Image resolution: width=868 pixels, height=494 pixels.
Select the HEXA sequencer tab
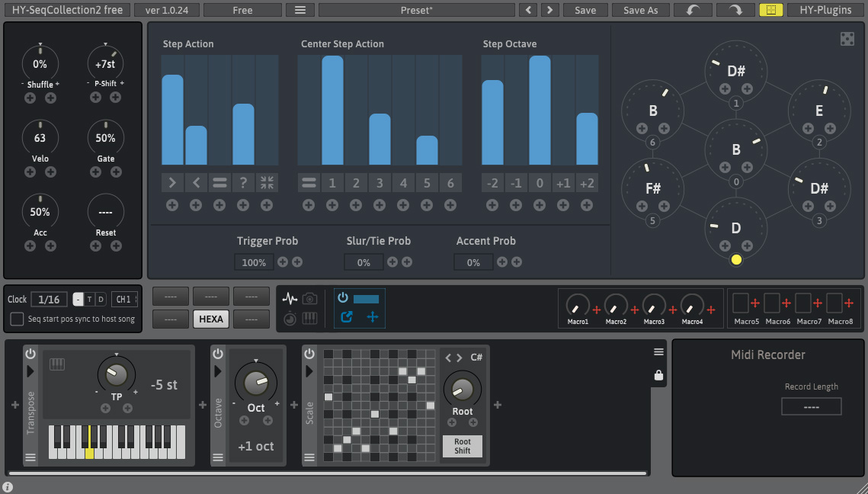[x=211, y=319]
